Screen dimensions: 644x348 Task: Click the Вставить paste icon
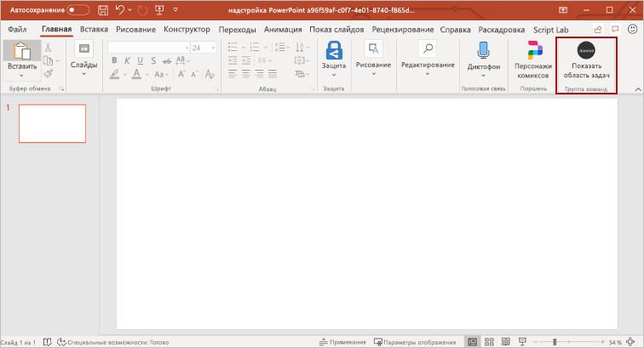[22, 51]
